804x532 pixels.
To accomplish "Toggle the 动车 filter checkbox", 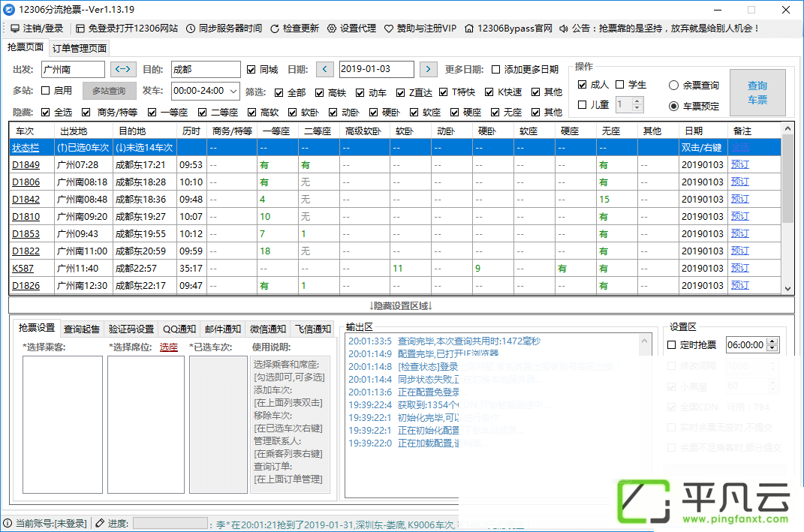I will click(x=360, y=93).
